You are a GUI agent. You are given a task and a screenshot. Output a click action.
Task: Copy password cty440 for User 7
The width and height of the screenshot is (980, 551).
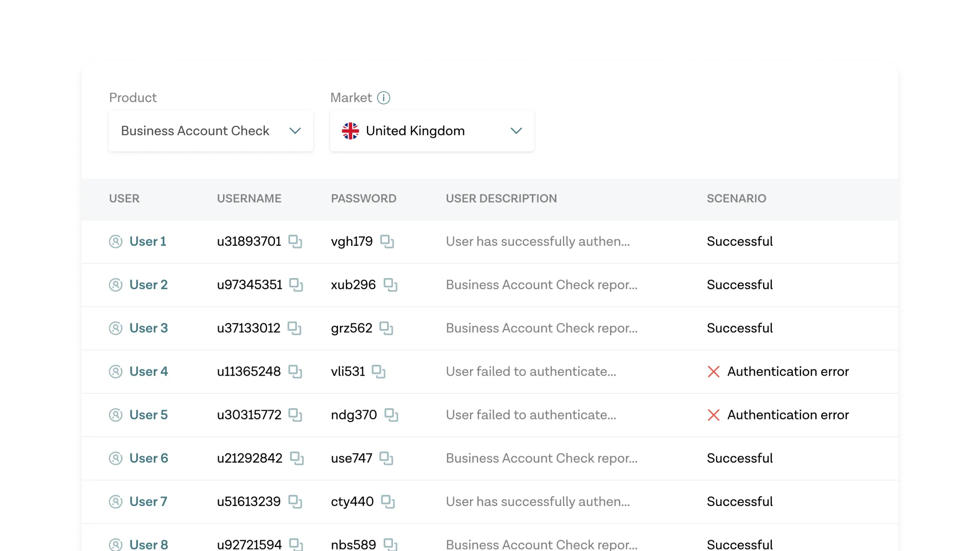pos(388,502)
